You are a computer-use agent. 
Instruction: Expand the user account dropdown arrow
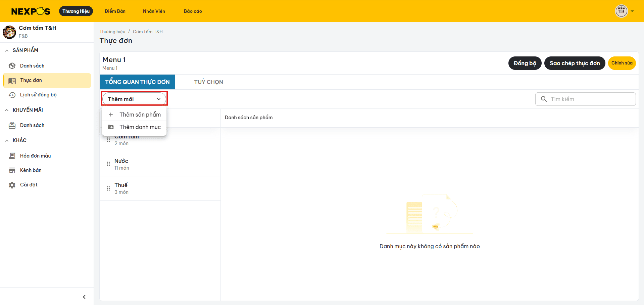[632, 11]
